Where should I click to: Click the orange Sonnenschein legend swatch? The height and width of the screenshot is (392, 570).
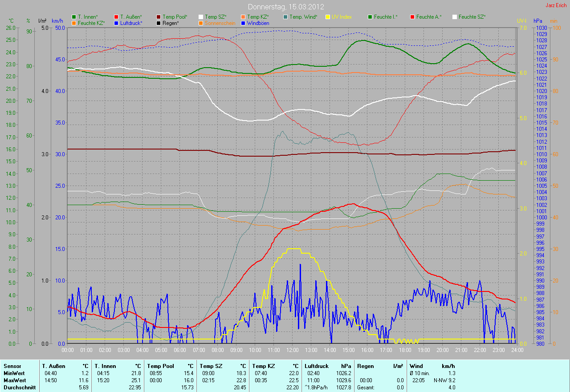tap(201, 23)
